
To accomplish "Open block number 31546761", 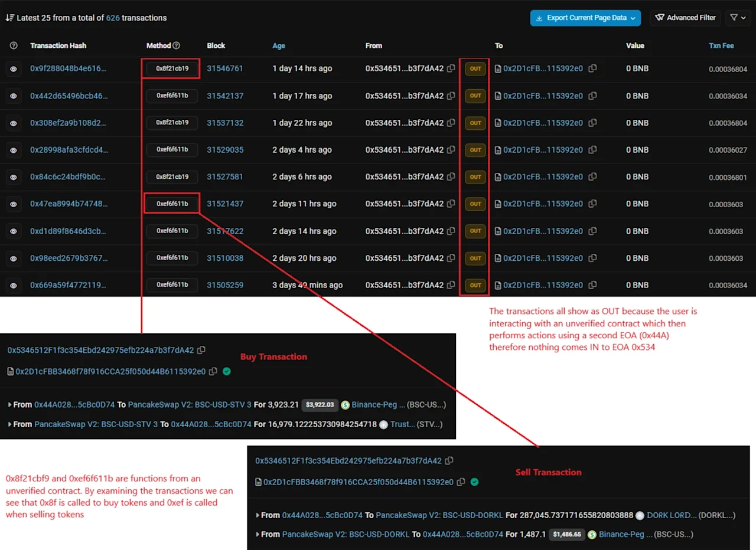I will 225,68.
